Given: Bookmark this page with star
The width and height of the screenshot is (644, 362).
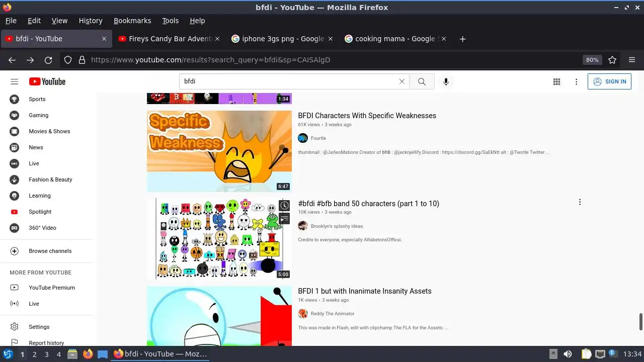Looking at the screenshot, I should [x=612, y=60].
